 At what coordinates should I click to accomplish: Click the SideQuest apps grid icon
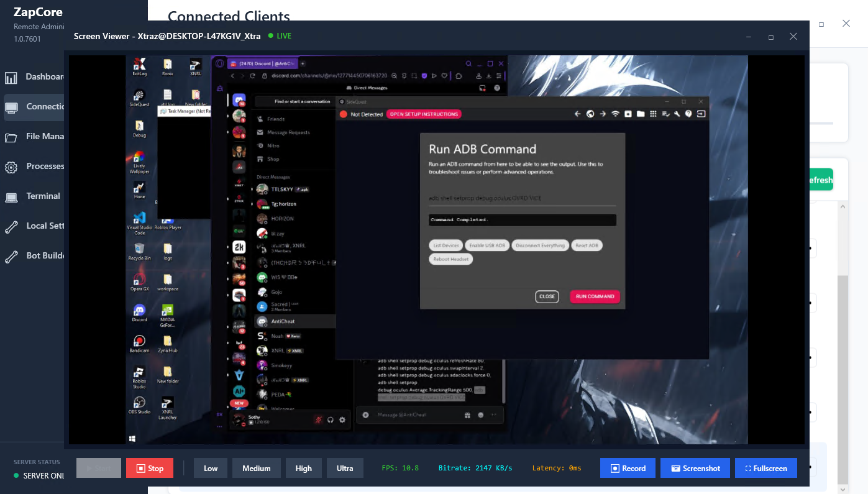(652, 114)
